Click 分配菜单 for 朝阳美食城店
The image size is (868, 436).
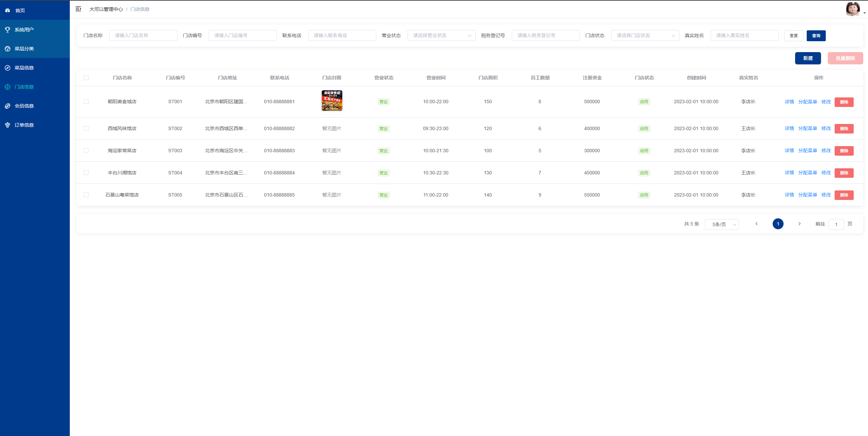(x=807, y=102)
